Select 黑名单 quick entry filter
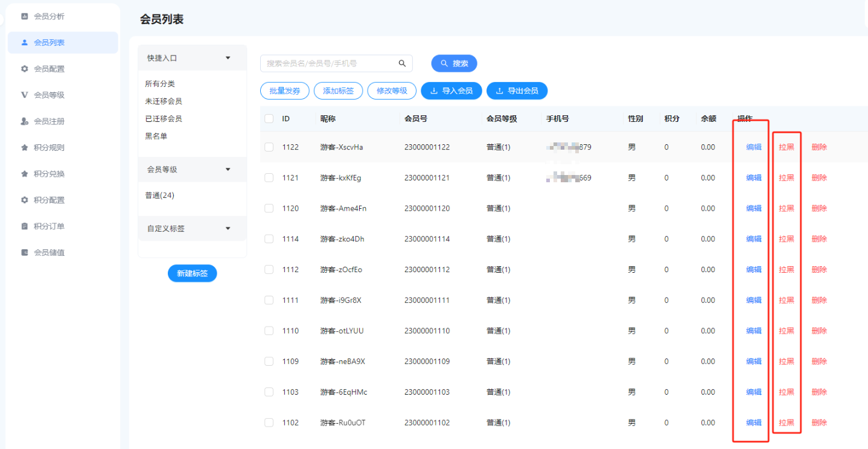This screenshot has width=868, height=449. coord(156,136)
